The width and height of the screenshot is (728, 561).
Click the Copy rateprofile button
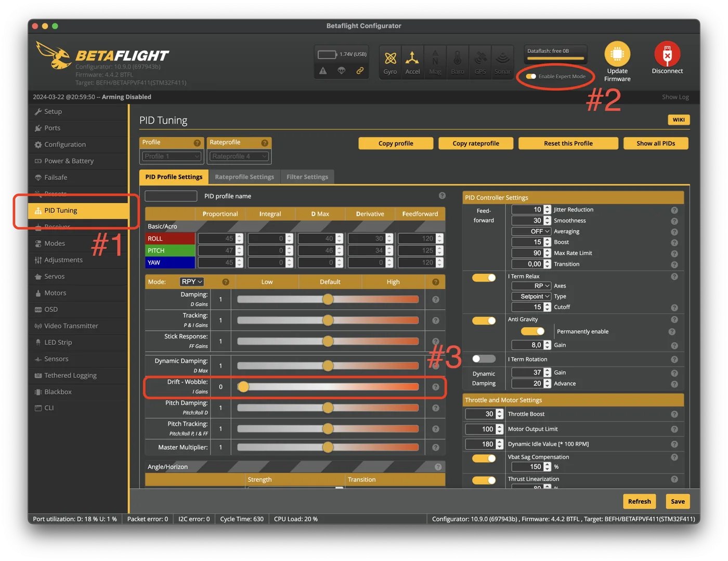pyautogui.click(x=476, y=143)
